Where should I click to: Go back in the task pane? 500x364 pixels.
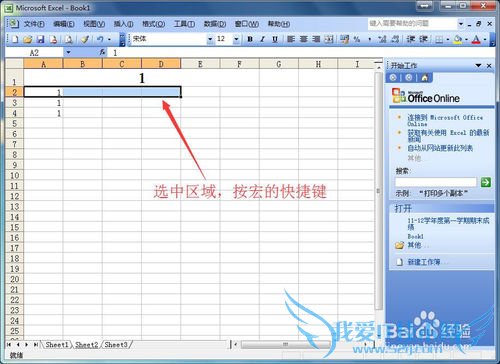[393, 78]
